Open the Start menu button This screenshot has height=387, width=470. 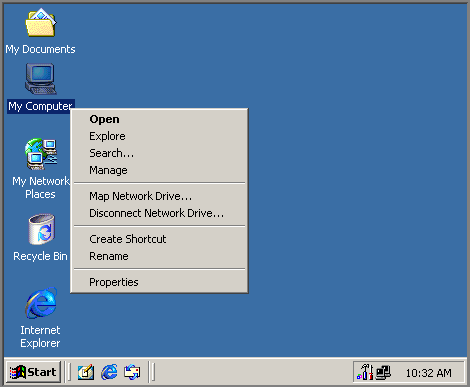33,372
